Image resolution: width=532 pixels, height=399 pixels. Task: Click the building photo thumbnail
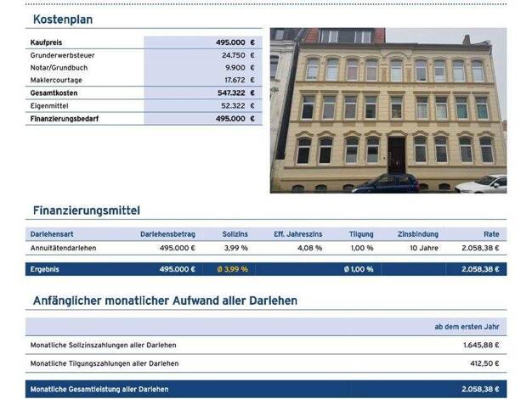388,110
